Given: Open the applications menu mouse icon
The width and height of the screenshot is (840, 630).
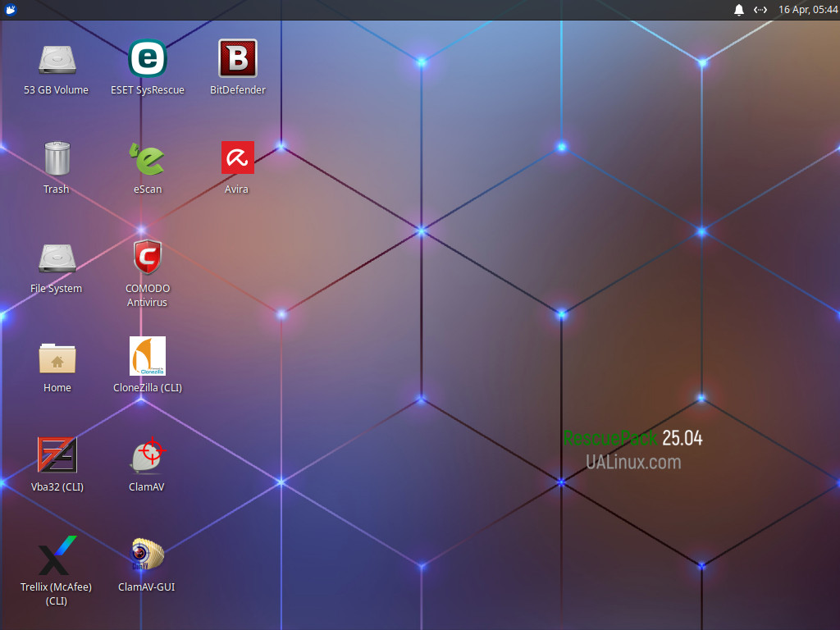Looking at the screenshot, I should pos(10,10).
